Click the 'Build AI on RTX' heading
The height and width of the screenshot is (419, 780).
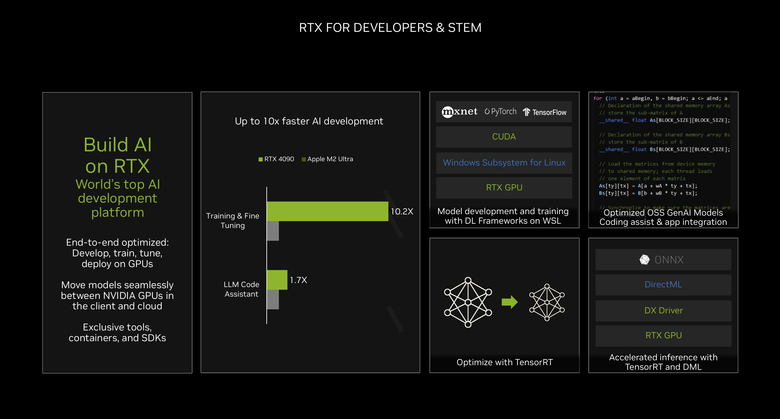(x=117, y=155)
